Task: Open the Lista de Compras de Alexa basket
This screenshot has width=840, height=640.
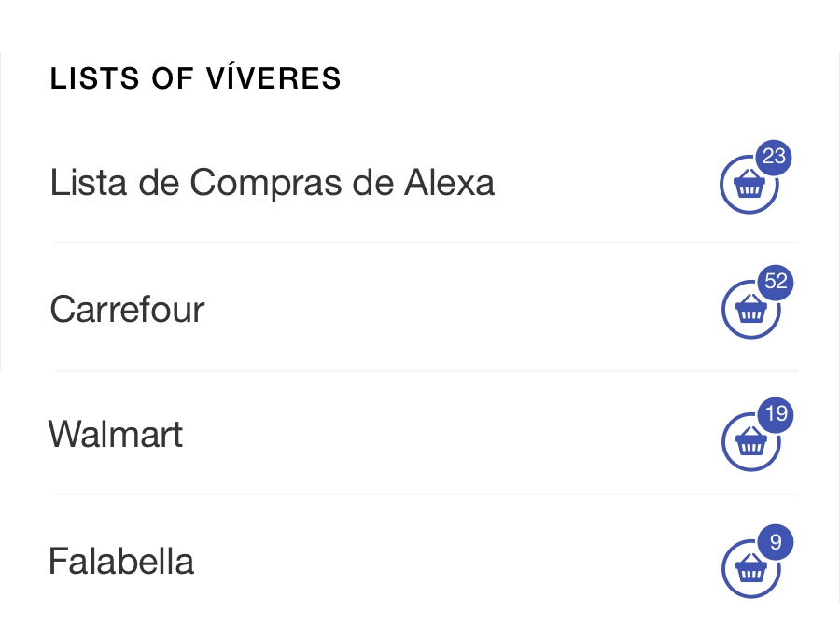Action: point(749,187)
